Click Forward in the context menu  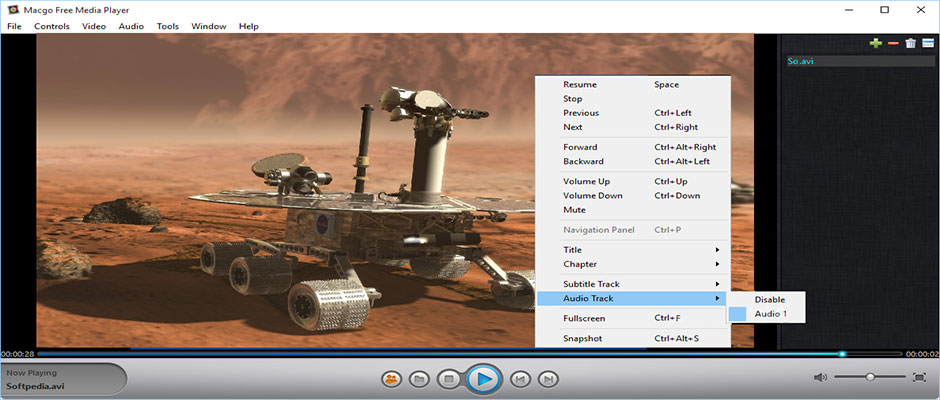632,147
